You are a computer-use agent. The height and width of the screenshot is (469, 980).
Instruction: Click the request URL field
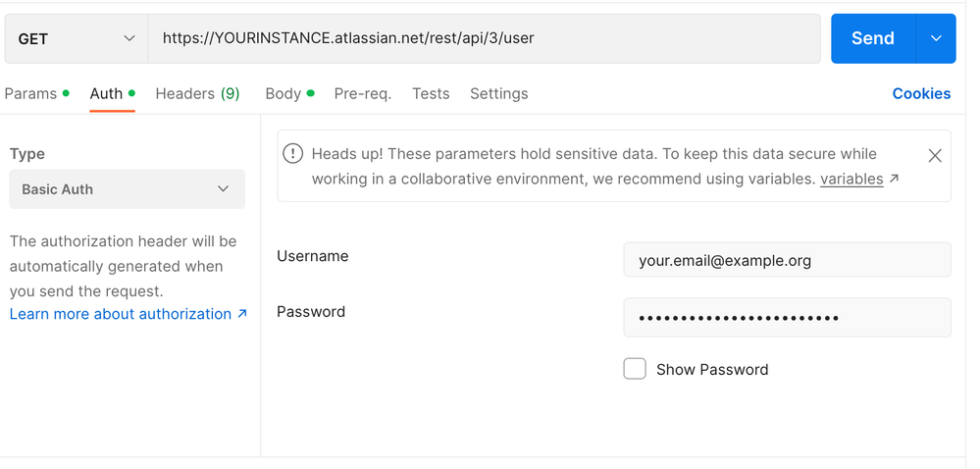(484, 39)
